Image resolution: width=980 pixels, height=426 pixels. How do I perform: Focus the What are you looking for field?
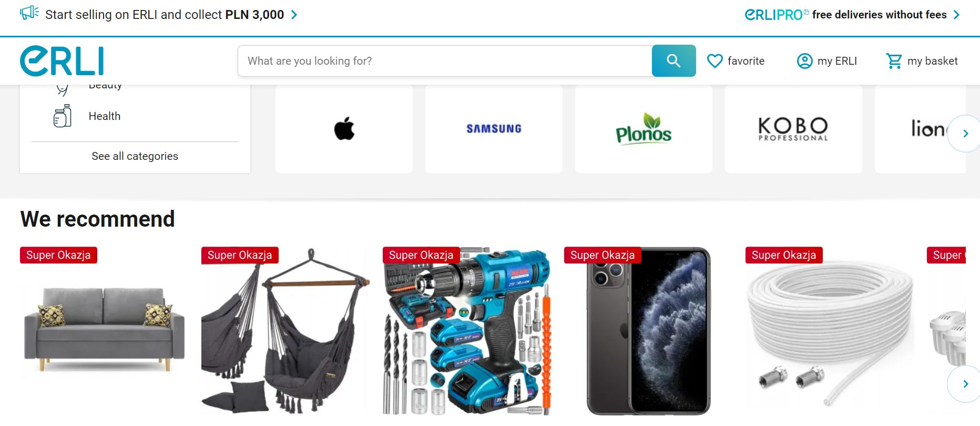(x=445, y=61)
